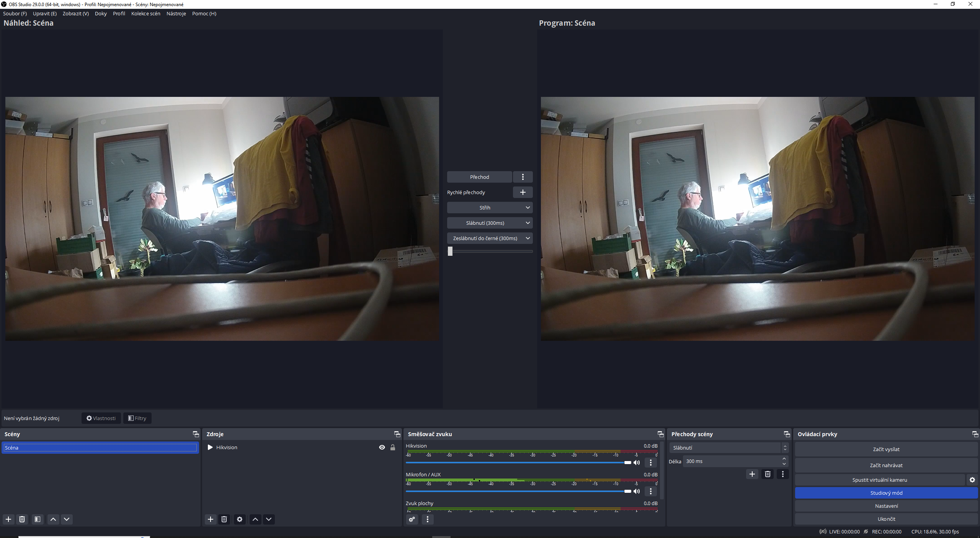Disable Studiový mód toggle button
Screen dimensions: 980x538
pyautogui.click(x=886, y=493)
